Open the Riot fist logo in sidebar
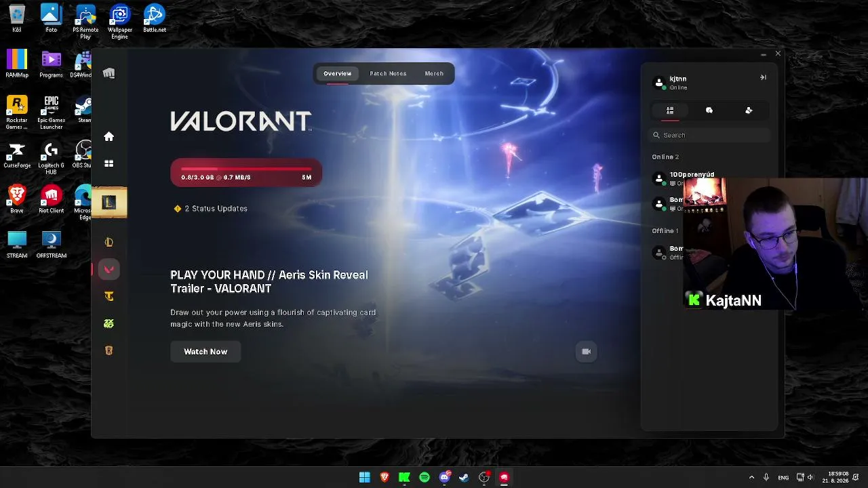This screenshot has width=868, height=488. (x=108, y=73)
